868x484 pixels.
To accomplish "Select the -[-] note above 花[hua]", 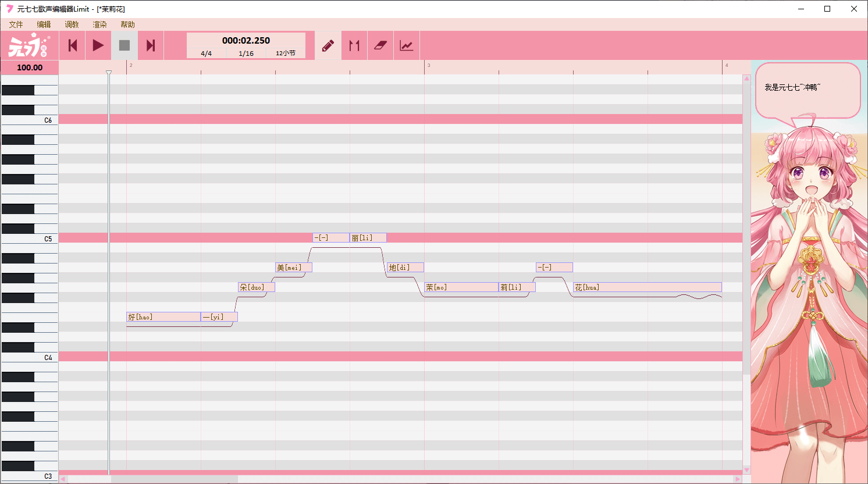I will click(554, 268).
